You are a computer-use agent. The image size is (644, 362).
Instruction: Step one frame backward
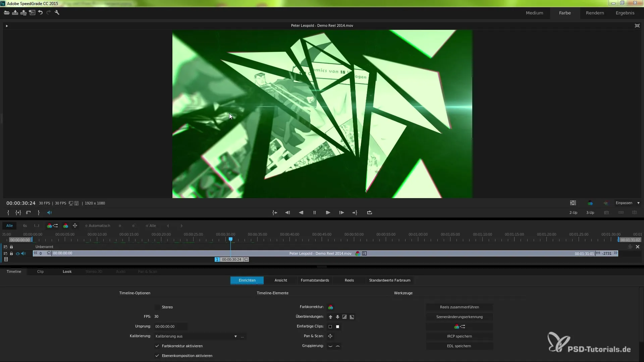point(287,213)
